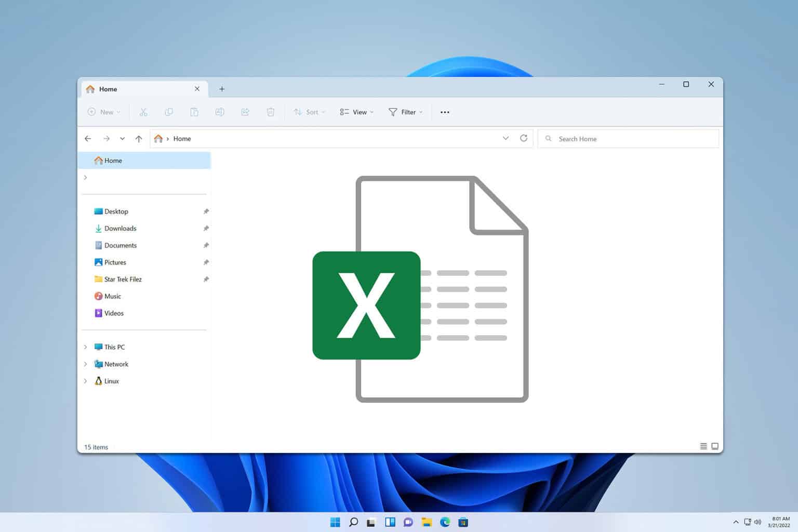Open Task View on taskbar
The width and height of the screenshot is (798, 532).
(371, 522)
